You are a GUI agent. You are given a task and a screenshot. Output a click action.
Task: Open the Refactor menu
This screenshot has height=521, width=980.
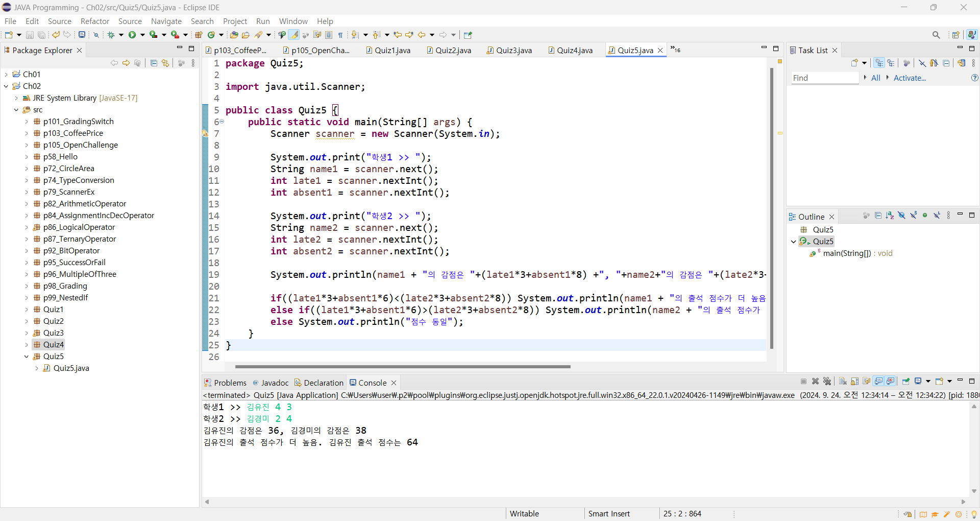coord(95,21)
